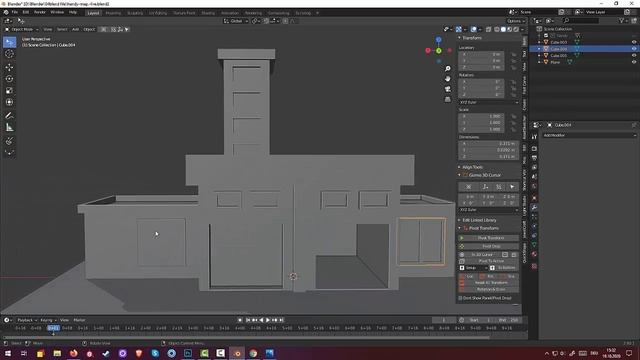
Task: Toggle the camera view icon
Action: click(448, 89)
